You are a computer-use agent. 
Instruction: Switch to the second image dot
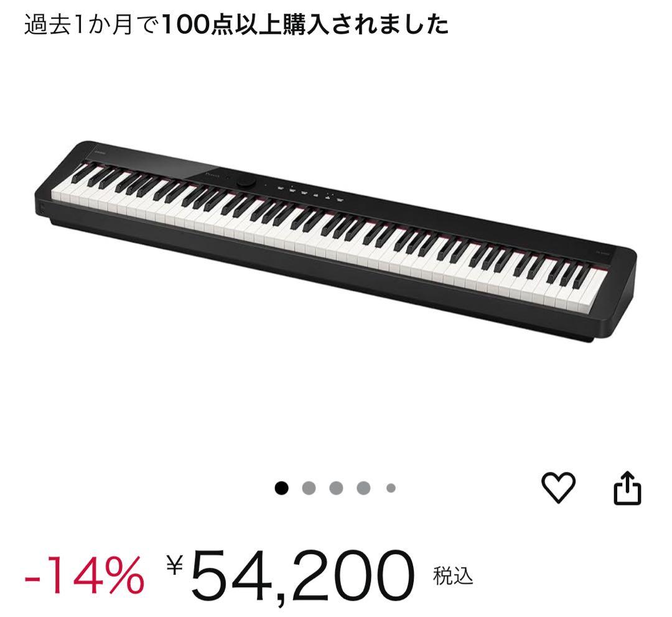(x=309, y=488)
